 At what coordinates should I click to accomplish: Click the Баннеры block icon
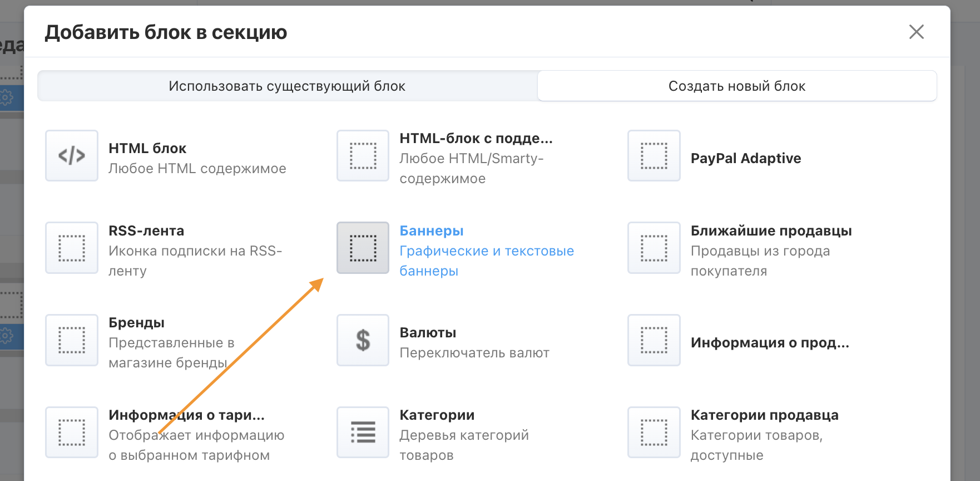coord(363,248)
